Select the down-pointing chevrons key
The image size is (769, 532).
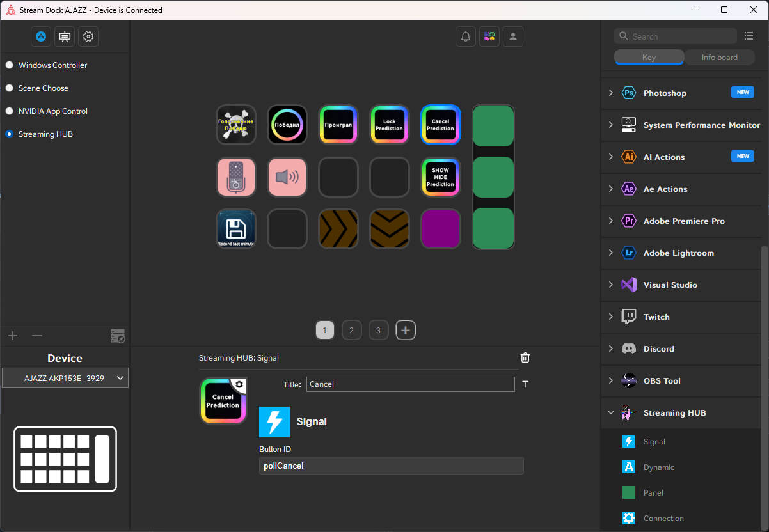(x=390, y=229)
